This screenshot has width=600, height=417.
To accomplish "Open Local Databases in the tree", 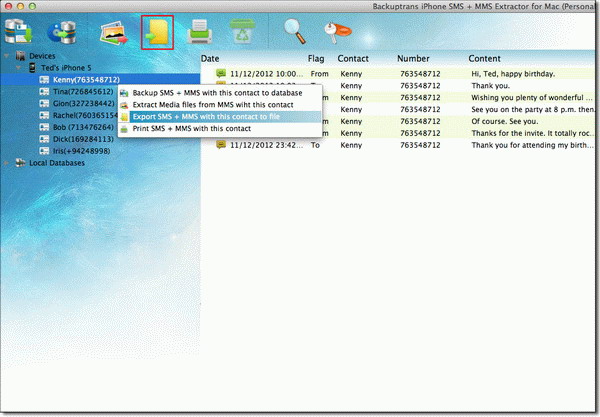I will [x=57, y=163].
